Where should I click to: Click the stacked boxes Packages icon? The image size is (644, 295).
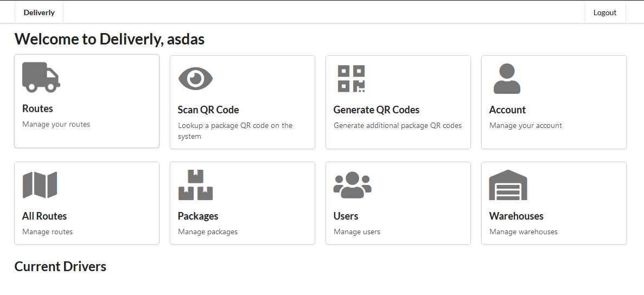[195, 185]
